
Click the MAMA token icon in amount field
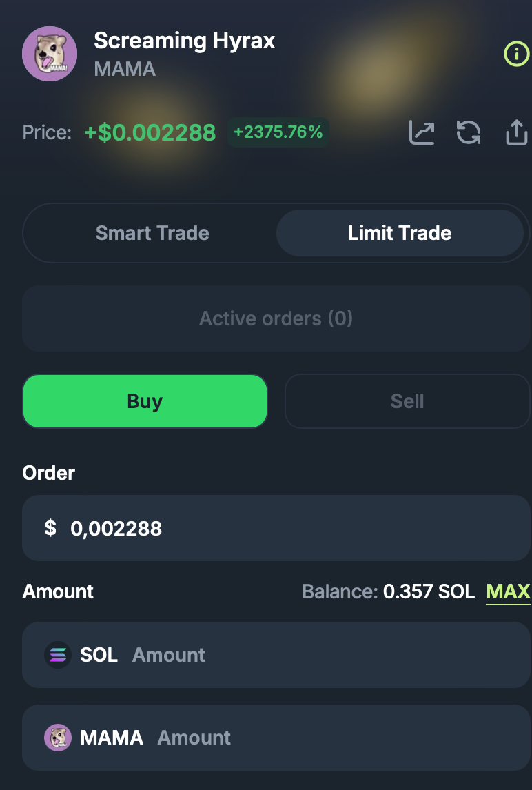[58, 738]
